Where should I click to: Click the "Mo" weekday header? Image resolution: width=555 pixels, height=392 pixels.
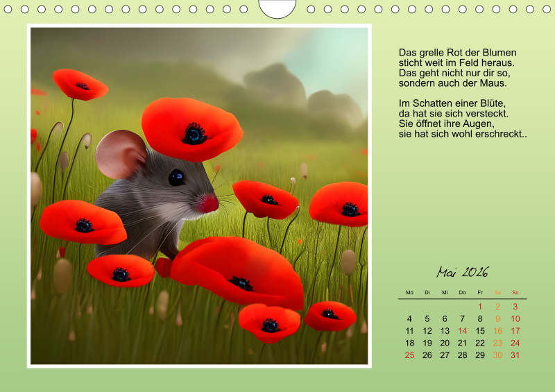tap(409, 293)
